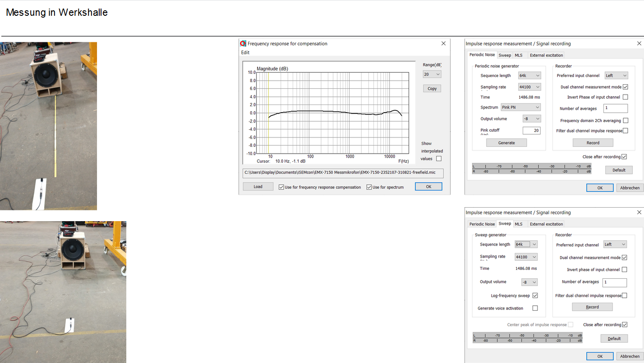Screen dimensions: 644x363
Task: Uncheck Use for spectrum option
Action: coord(369,187)
